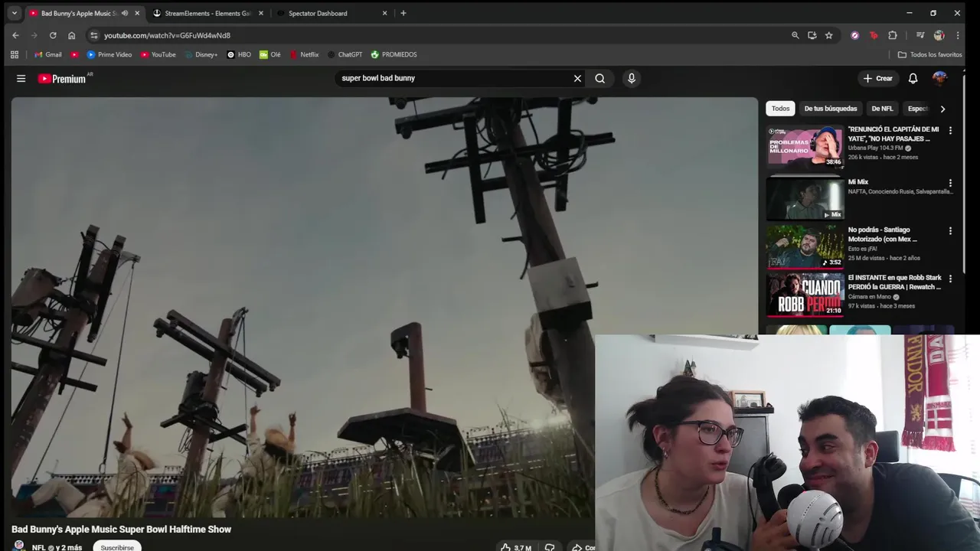Mute audio icon on Bad Bunny tab

[x=125, y=13]
